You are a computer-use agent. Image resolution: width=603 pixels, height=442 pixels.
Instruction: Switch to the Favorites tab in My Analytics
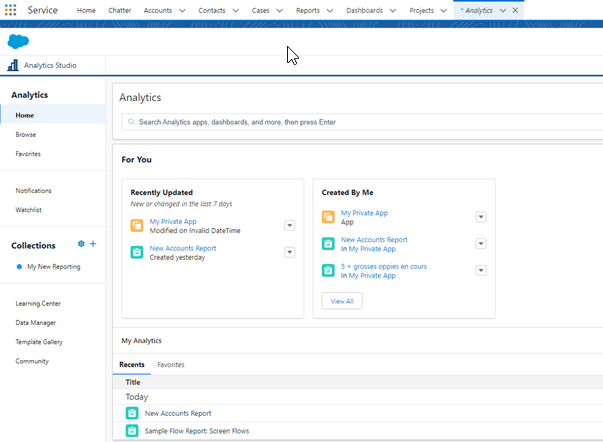click(x=171, y=365)
